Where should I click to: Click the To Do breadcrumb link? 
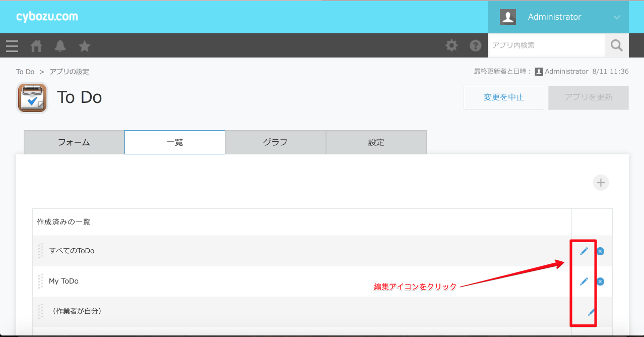point(25,71)
